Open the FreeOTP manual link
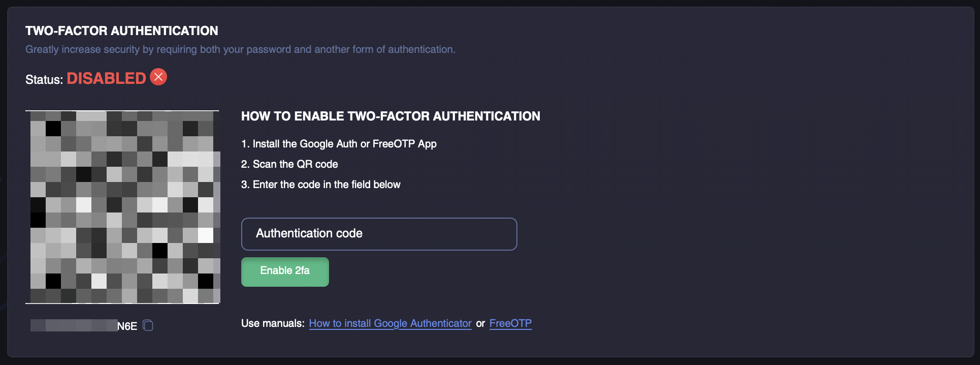The height and width of the screenshot is (365, 980). click(510, 323)
